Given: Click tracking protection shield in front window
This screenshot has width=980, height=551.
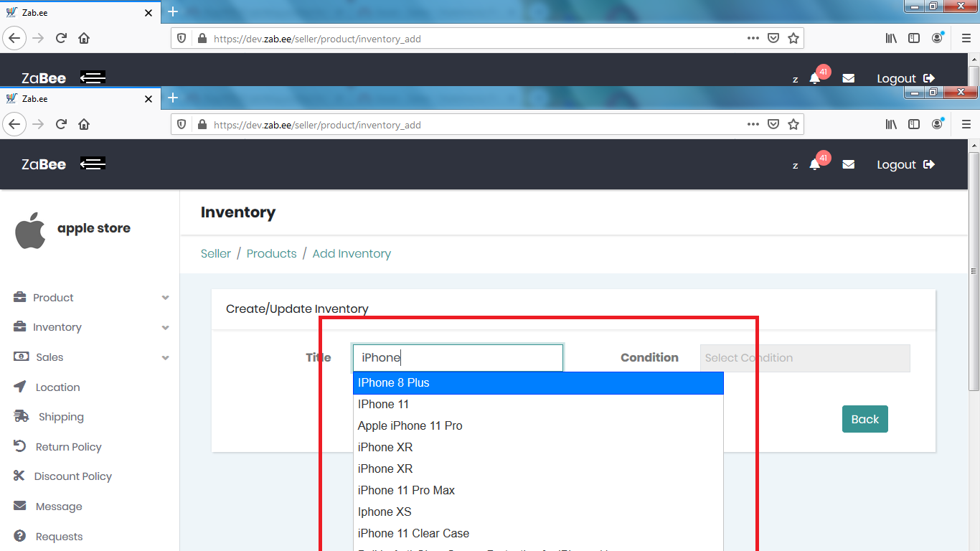Looking at the screenshot, I should pos(182,125).
